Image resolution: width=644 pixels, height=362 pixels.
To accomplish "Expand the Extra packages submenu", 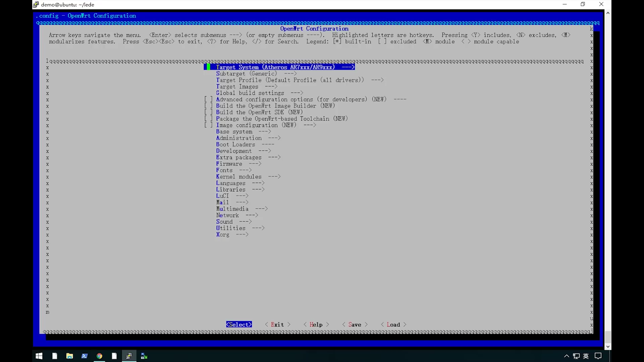I will (x=248, y=157).
